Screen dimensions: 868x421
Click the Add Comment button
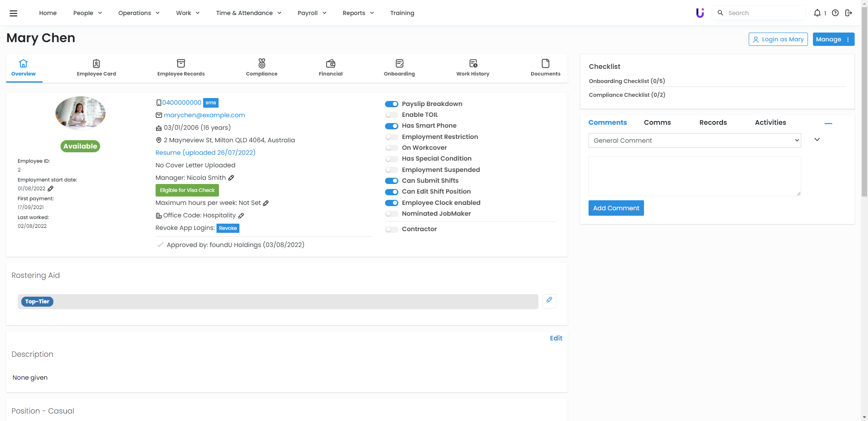616,208
